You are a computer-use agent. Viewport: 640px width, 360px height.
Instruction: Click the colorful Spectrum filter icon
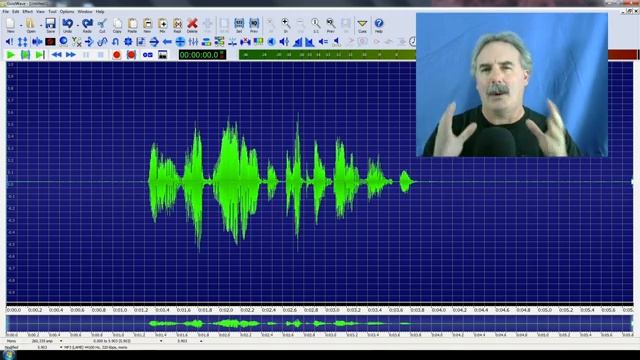(x=258, y=42)
